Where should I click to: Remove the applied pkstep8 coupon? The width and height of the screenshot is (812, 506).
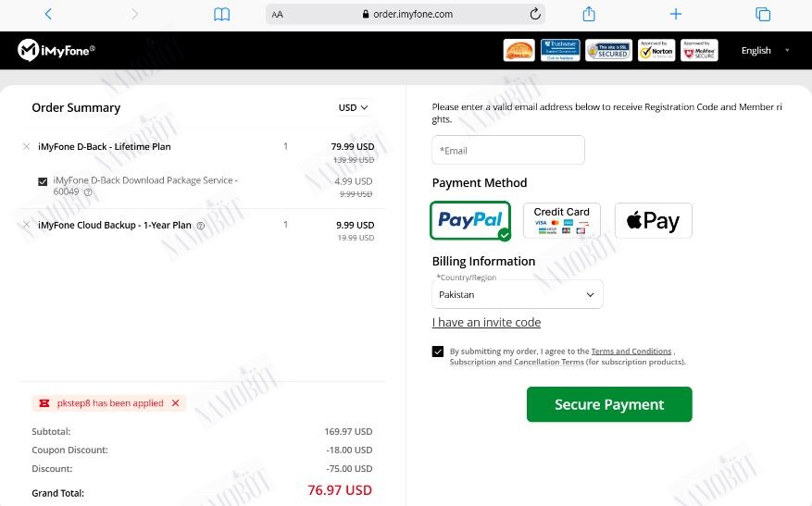[176, 403]
